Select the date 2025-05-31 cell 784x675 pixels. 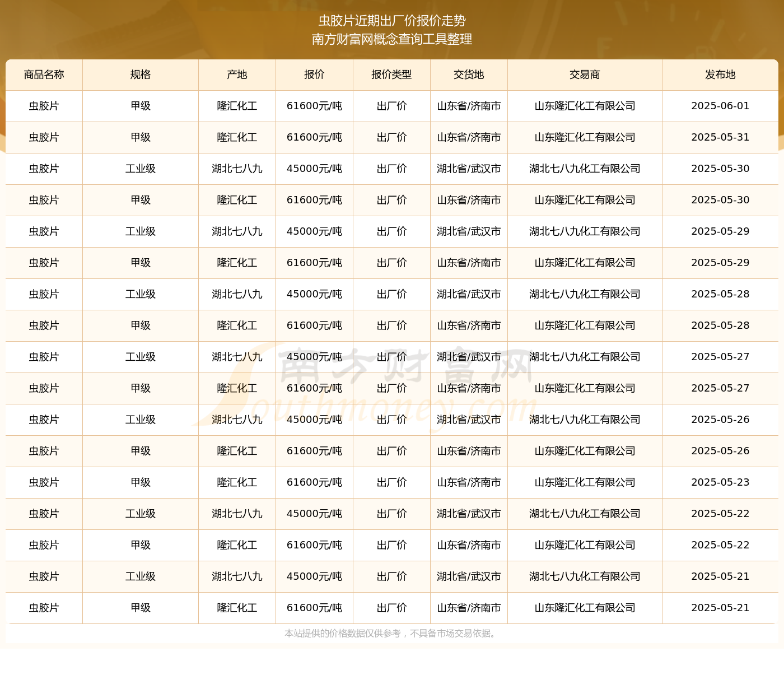pyautogui.click(x=720, y=137)
